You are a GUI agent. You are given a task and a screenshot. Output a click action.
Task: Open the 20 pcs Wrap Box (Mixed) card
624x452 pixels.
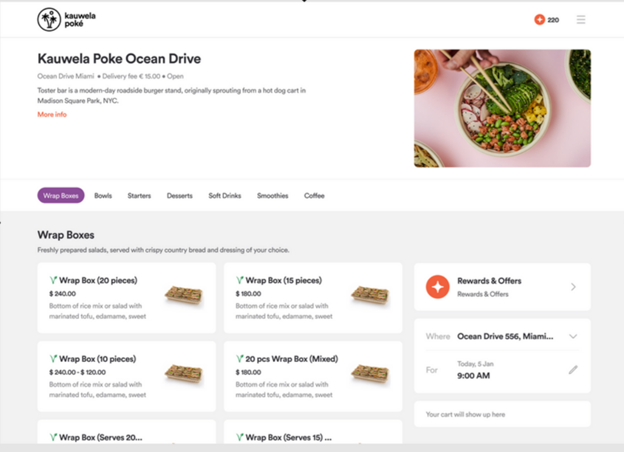click(312, 380)
